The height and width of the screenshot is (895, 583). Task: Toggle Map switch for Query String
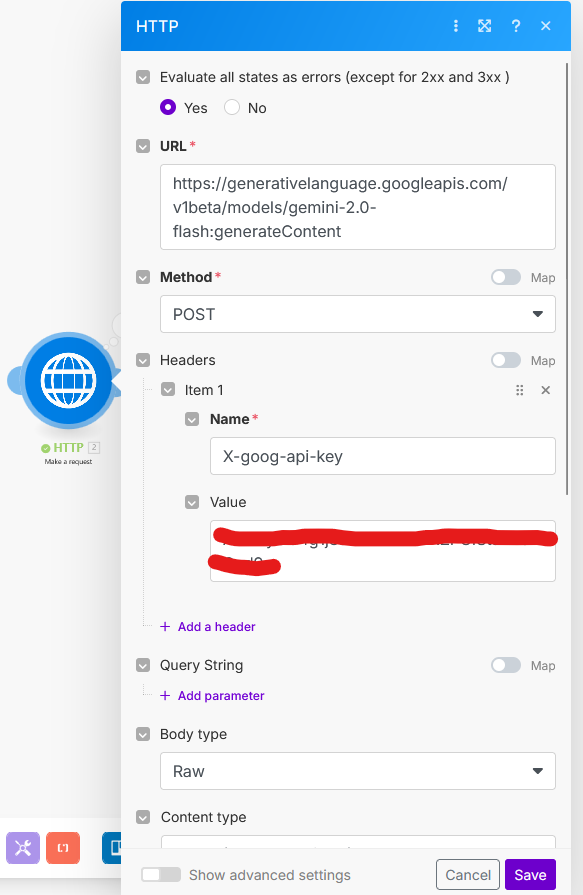pyautogui.click(x=506, y=666)
